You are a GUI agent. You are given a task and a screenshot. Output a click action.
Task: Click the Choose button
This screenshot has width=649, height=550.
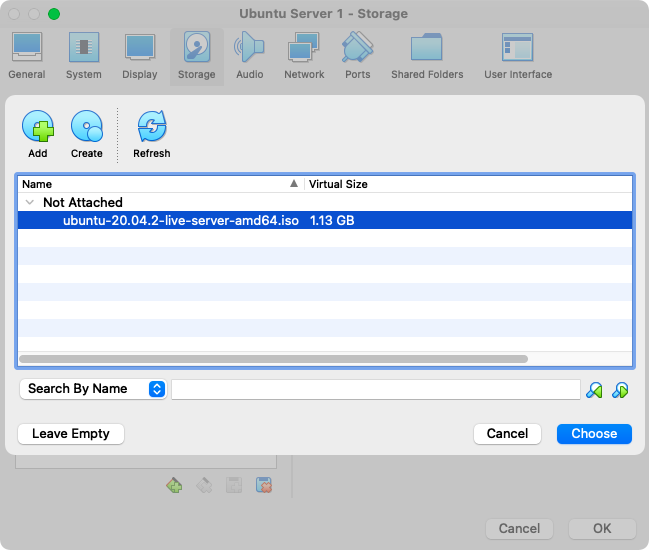594,433
